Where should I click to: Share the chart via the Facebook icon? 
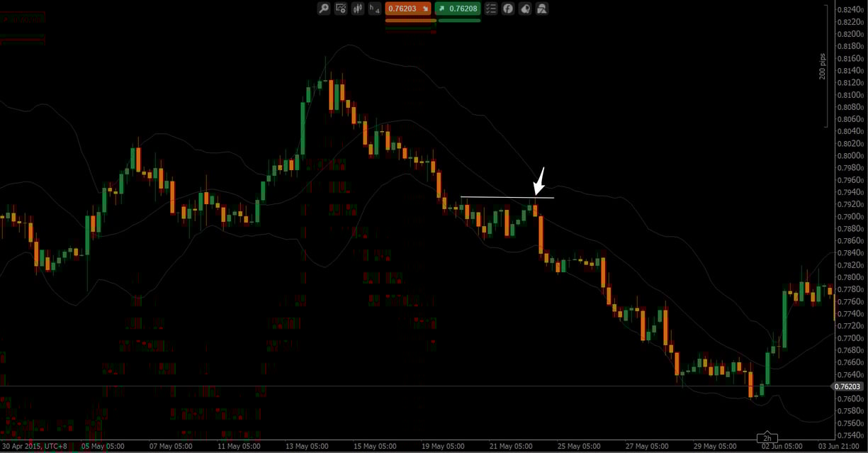[x=507, y=8]
